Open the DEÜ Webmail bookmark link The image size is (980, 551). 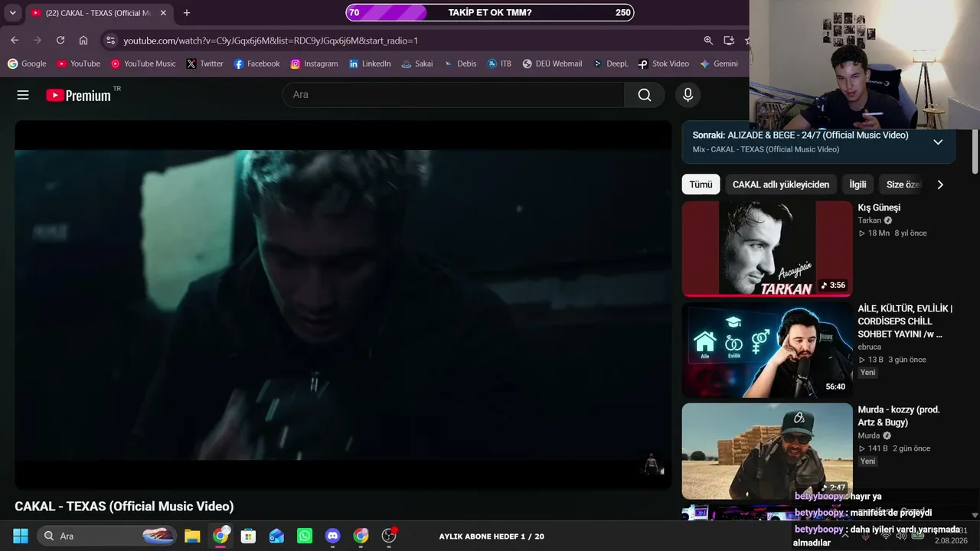pos(552,64)
